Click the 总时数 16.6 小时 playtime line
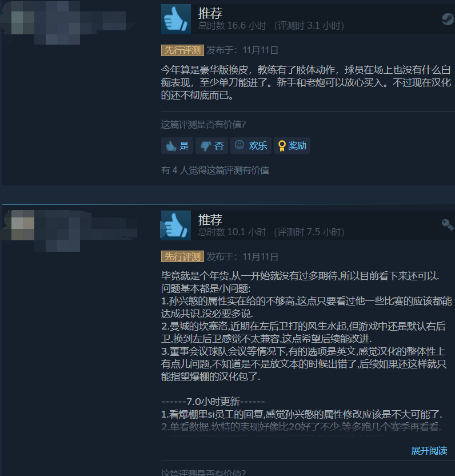This screenshot has height=476, width=455. coord(271,26)
